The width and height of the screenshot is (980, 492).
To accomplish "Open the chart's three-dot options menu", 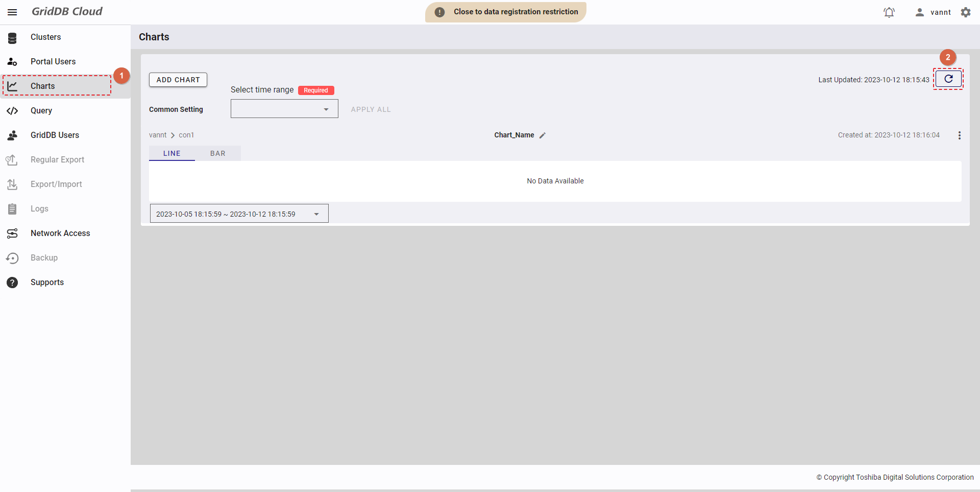I will [x=959, y=135].
